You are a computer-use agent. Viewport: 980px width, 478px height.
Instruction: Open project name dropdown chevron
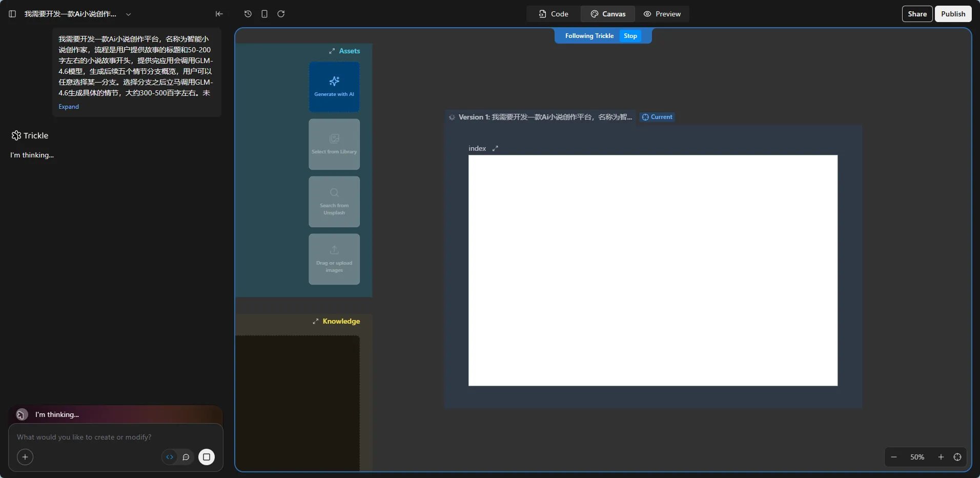[129, 14]
